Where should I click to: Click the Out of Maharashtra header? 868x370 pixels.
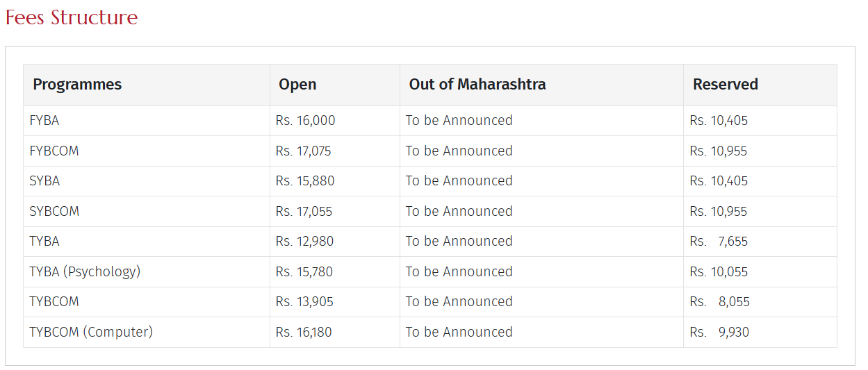click(477, 85)
